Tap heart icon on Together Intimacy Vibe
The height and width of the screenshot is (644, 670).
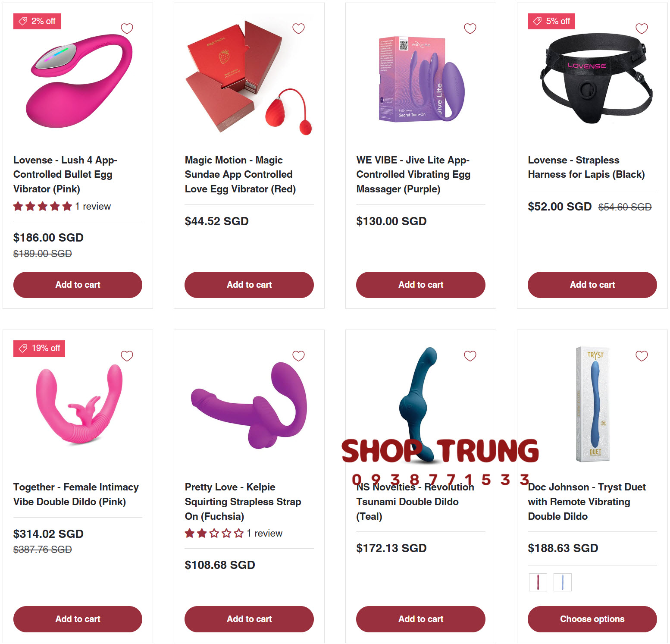tap(127, 356)
